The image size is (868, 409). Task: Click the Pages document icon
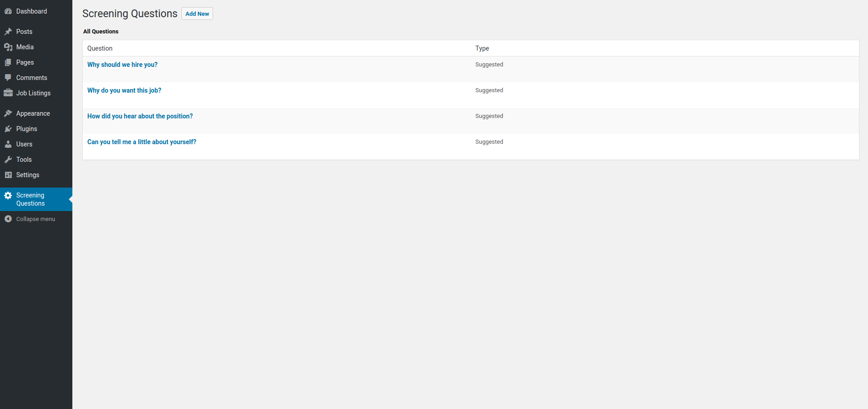[x=8, y=62]
